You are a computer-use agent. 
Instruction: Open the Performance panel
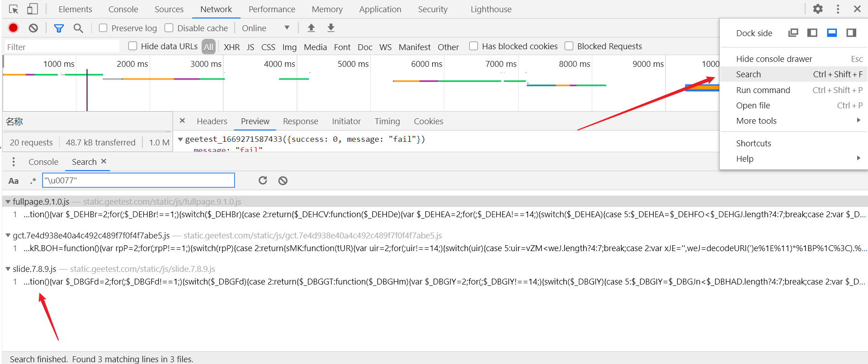[272, 9]
